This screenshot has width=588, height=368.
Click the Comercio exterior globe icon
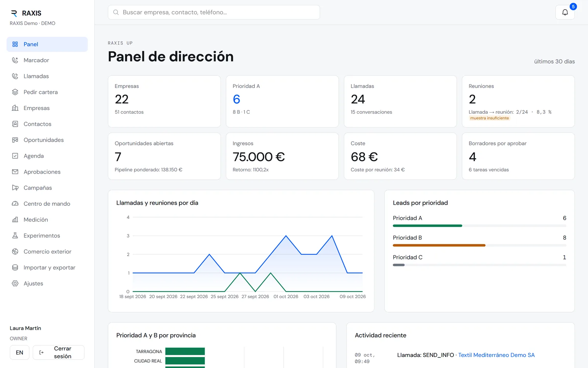click(x=15, y=251)
